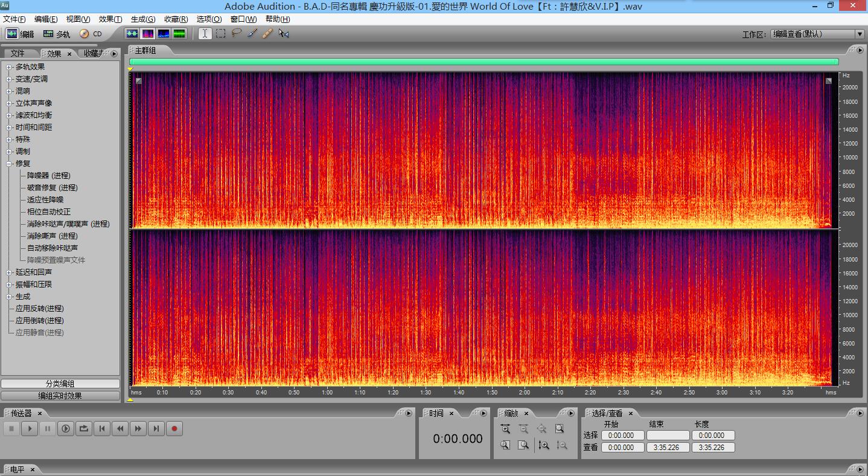Pick the Effects Paintbrush tool
Viewport: 868px width, 476px height.
tap(252, 34)
